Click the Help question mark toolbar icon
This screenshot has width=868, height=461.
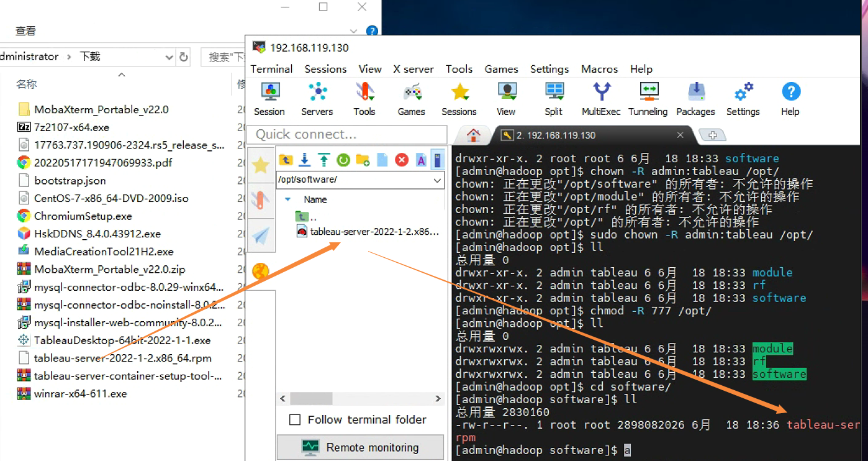tap(790, 99)
